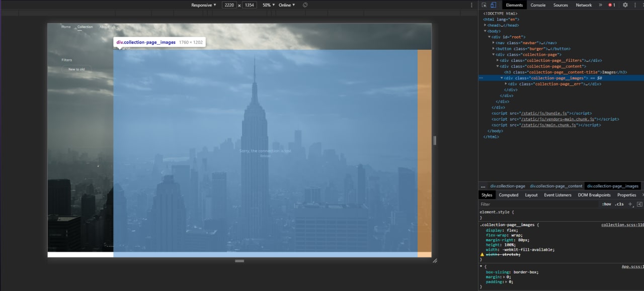Add new style rule plus icon
Screen dimensions: 644x291
(630, 204)
